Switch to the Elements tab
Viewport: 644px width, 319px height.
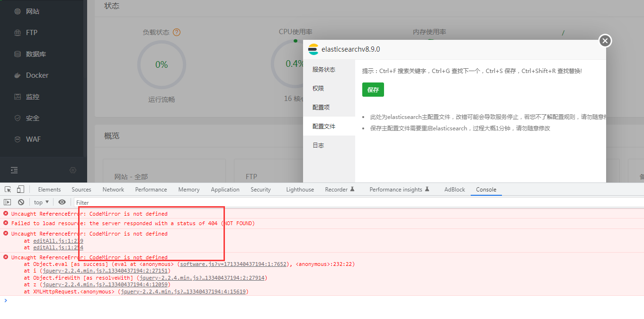pos(49,190)
